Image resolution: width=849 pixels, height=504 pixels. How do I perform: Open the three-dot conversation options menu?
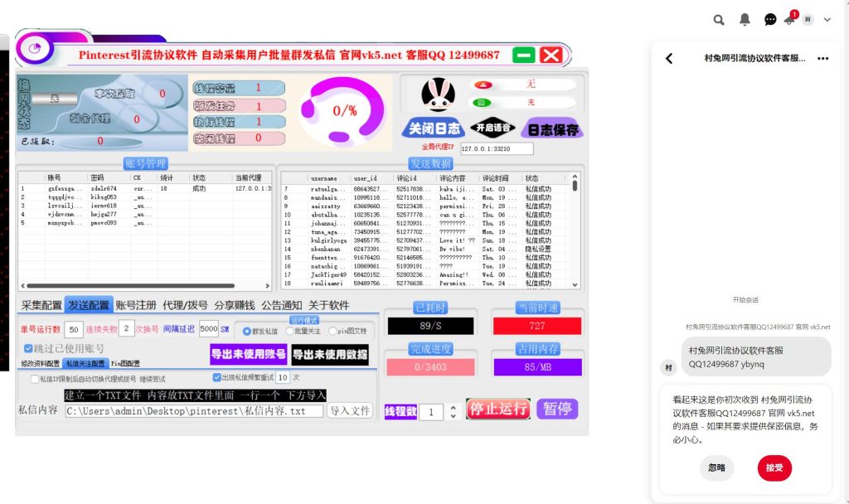click(x=822, y=58)
